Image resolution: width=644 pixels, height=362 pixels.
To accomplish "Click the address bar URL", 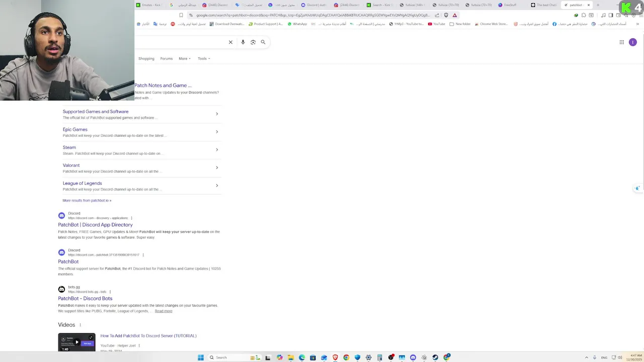I will click(x=313, y=15).
